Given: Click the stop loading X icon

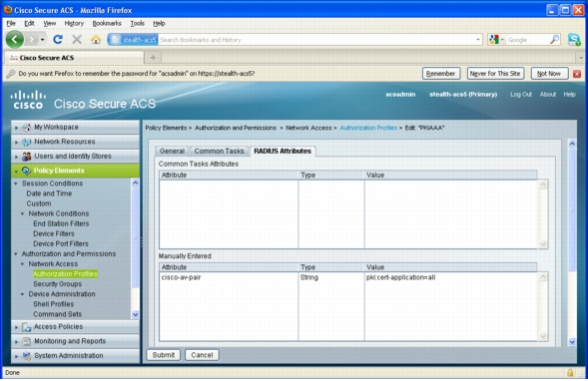Looking at the screenshot, I should [x=77, y=39].
